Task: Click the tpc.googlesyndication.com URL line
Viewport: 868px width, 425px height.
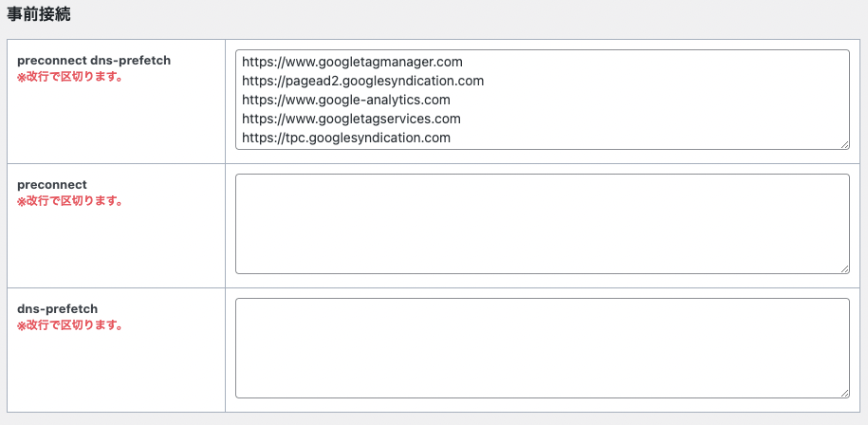Action: point(345,138)
